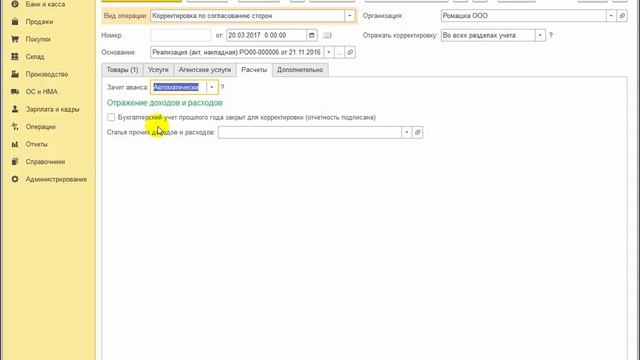Show help question mark next to Зачет аванса
This screenshot has height=360, width=640.
(x=222, y=87)
